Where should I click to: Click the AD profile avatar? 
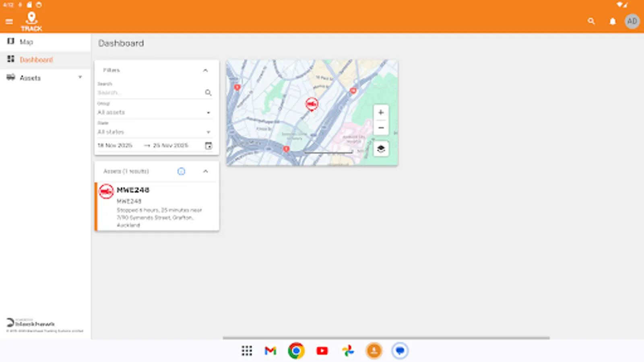click(632, 21)
